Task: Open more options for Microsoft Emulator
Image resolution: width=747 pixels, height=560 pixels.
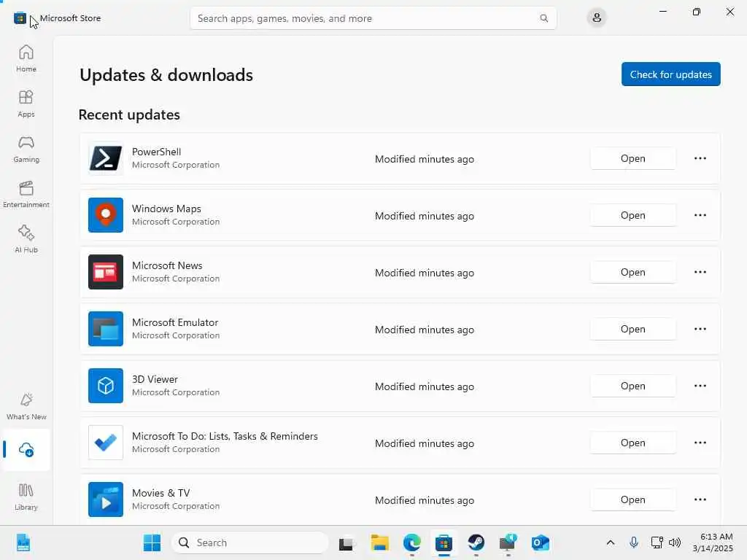Action: pyautogui.click(x=700, y=329)
